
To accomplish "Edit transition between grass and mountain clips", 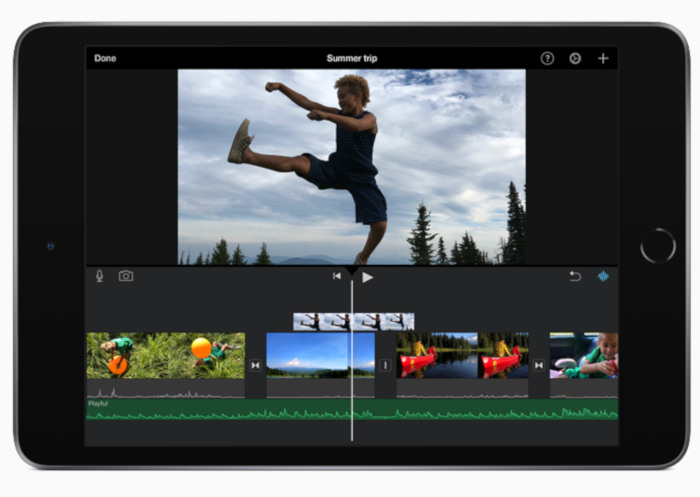I will 255,365.
